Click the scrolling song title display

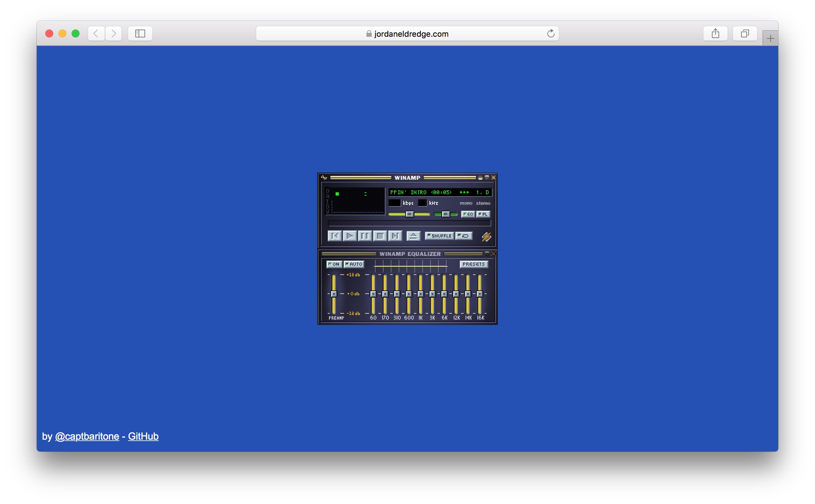coord(440,192)
